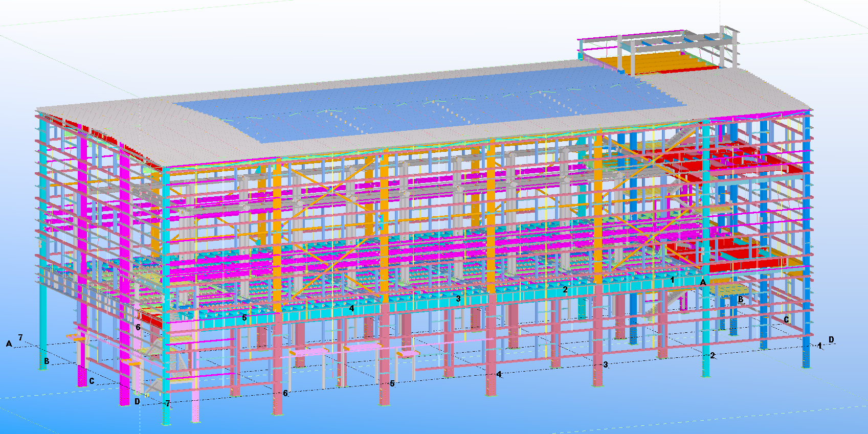This screenshot has height=434, width=868.
Task: Click grid label 3 on the ground-level line
Action: (606, 364)
